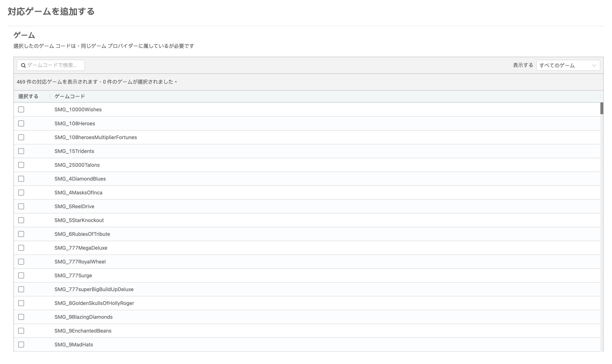Click the SMG_8GoldenSkullsOfHollyRoger row
Screen dimensions: 612x364
coord(94,303)
